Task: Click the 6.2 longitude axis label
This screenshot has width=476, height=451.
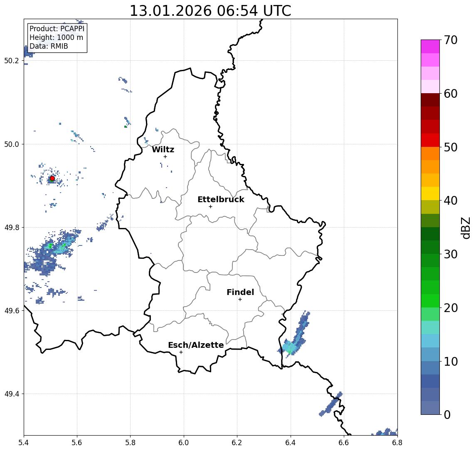Action: point(237,443)
